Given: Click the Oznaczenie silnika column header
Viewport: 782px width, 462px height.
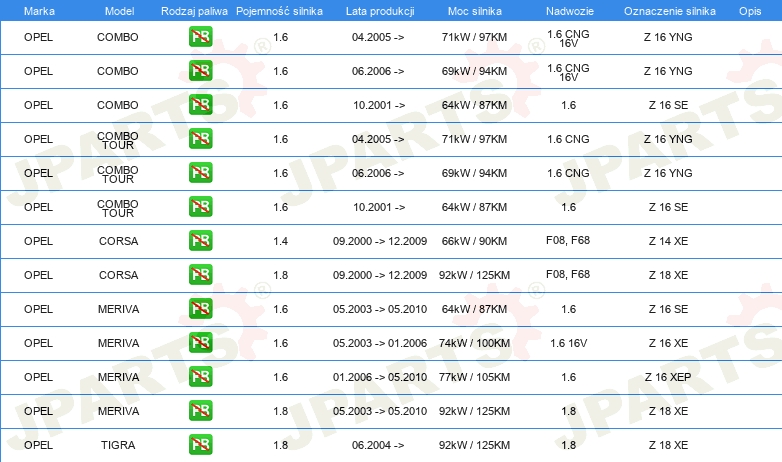Looking at the screenshot, I should (670, 11).
